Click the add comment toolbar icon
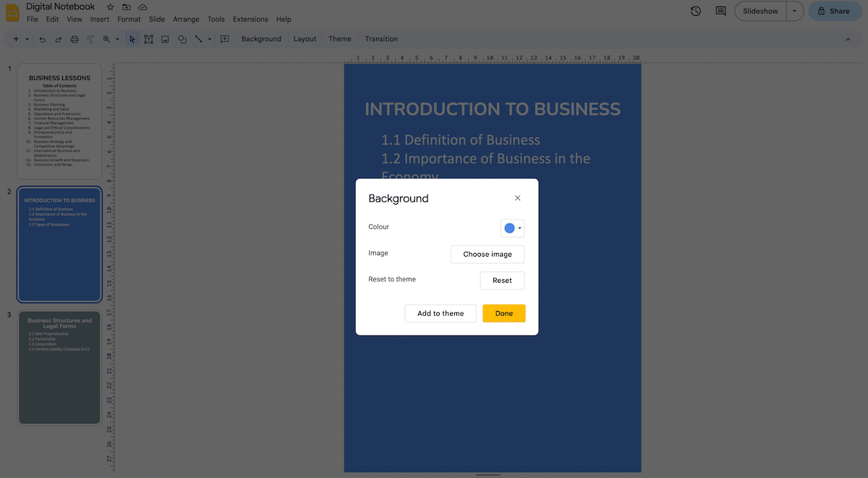 225,39
